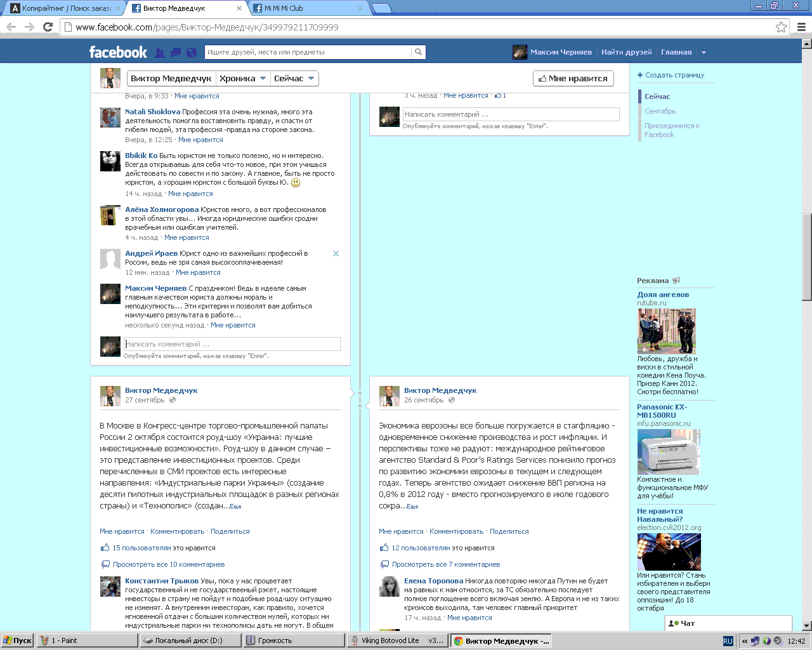Open the 1 - Paint taskbar button
The image size is (812, 650).
[x=87, y=640]
